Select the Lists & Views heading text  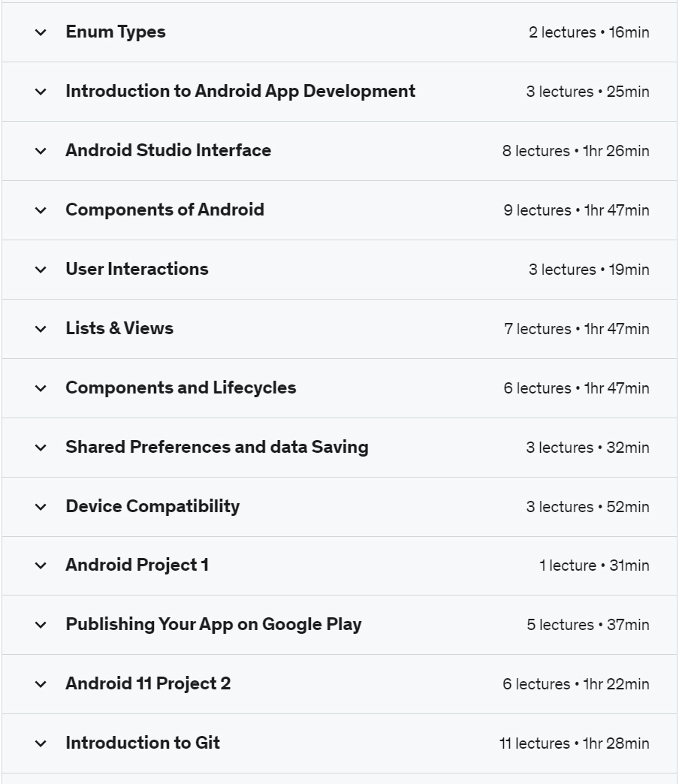(119, 328)
